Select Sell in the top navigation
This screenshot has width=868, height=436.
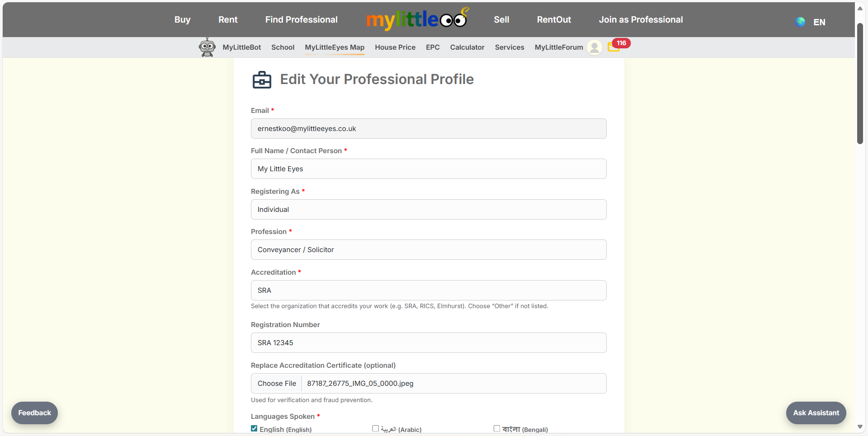click(501, 19)
